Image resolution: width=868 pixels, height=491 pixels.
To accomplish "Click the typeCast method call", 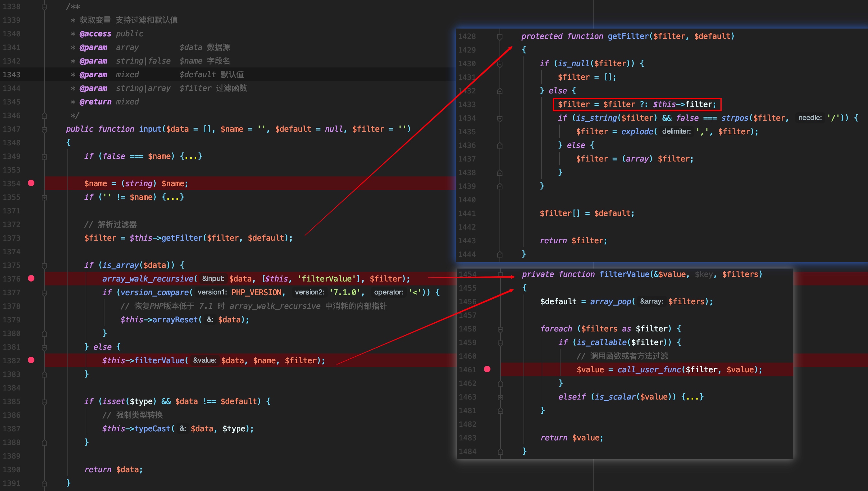I will pyautogui.click(x=152, y=428).
